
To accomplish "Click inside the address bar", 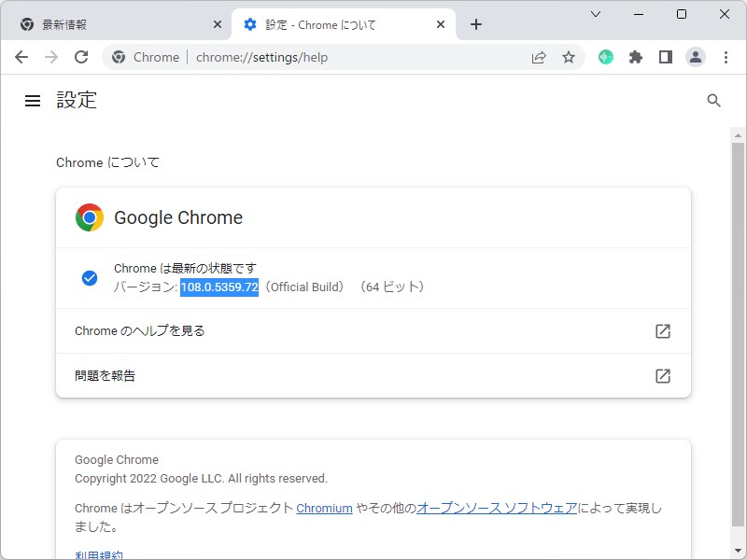I will [327, 57].
